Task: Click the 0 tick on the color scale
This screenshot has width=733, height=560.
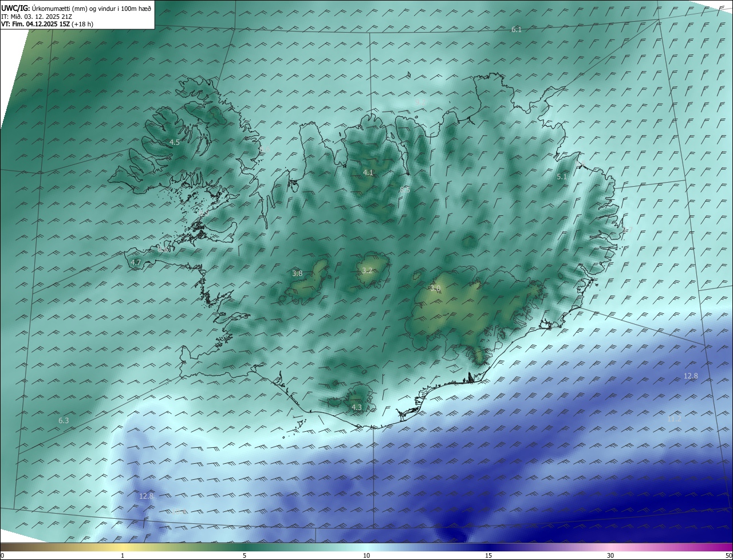Action: click(2, 555)
